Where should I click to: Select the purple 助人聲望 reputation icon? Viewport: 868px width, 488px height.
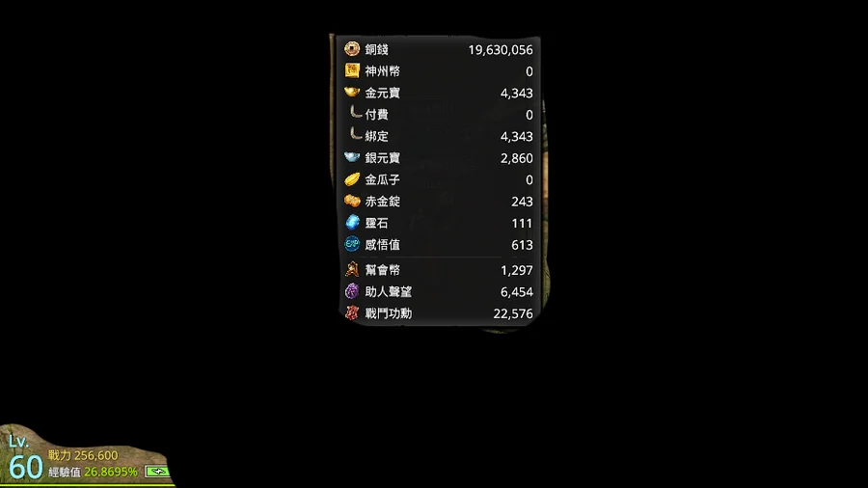click(352, 291)
